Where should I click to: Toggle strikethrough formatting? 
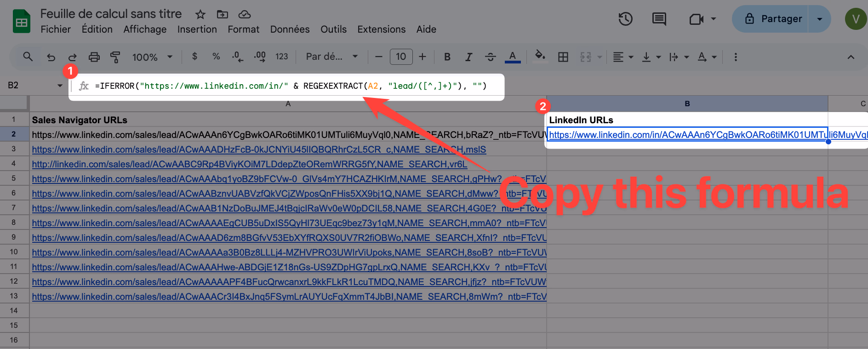tap(490, 57)
